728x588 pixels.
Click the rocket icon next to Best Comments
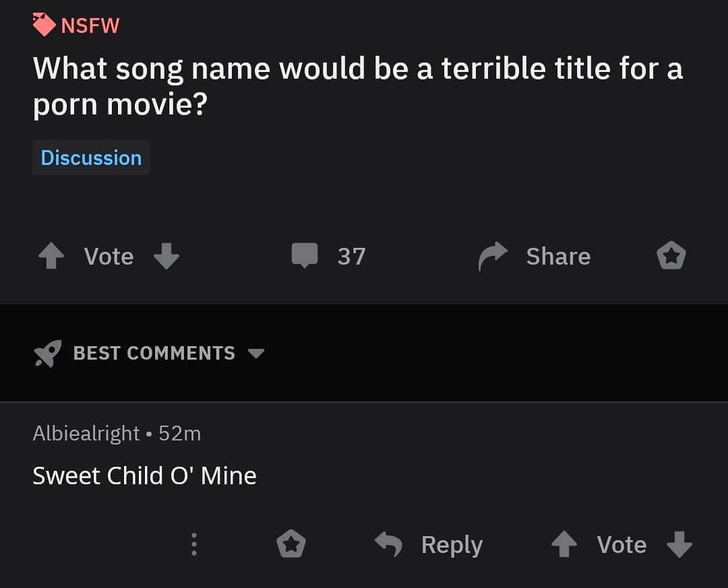click(x=46, y=353)
